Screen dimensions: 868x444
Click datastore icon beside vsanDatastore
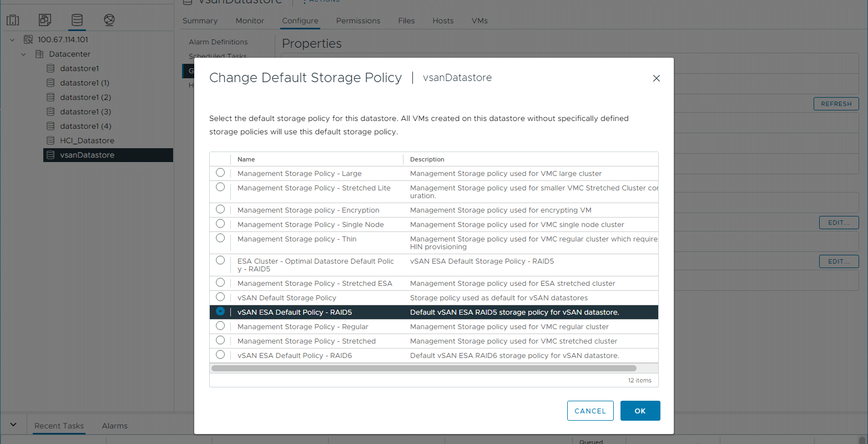pos(51,155)
